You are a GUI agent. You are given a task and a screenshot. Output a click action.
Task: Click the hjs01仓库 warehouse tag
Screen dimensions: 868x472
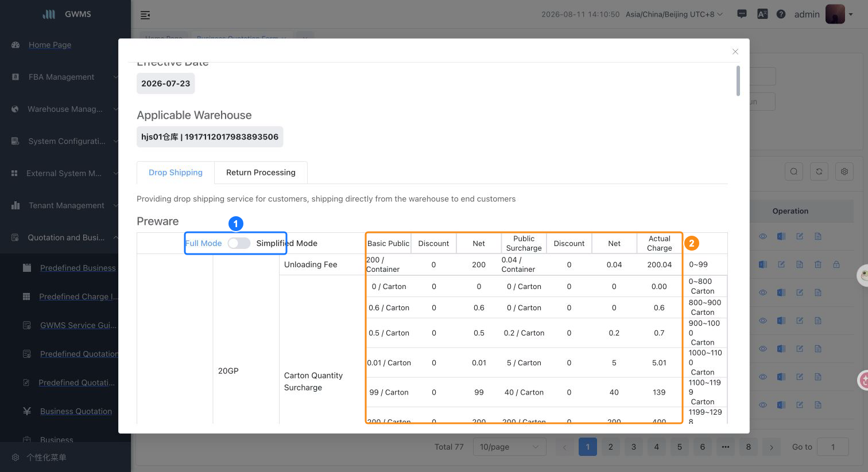point(210,137)
